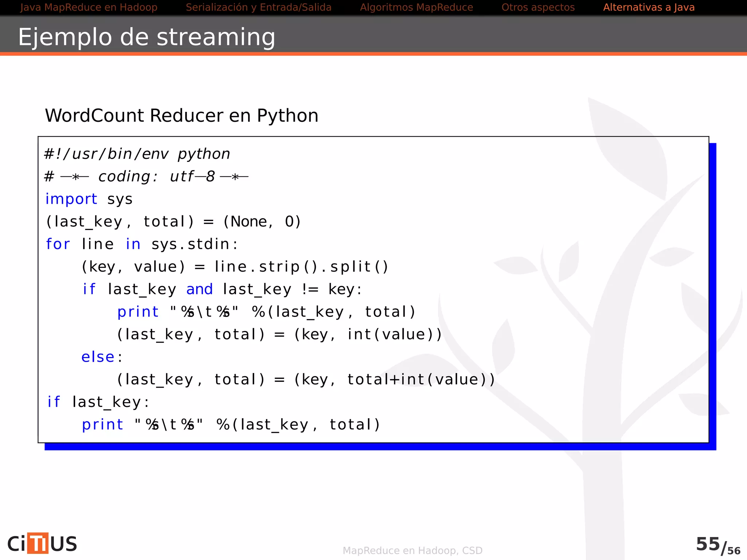Viewport: 747px width, 560px height.
Task: Click the import sys line
Action: [89, 199]
